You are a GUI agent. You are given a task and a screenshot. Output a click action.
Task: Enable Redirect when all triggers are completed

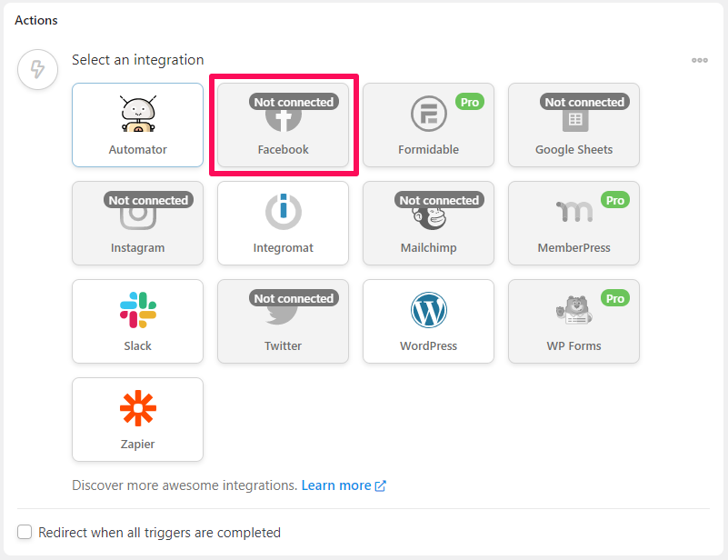click(25, 532)
